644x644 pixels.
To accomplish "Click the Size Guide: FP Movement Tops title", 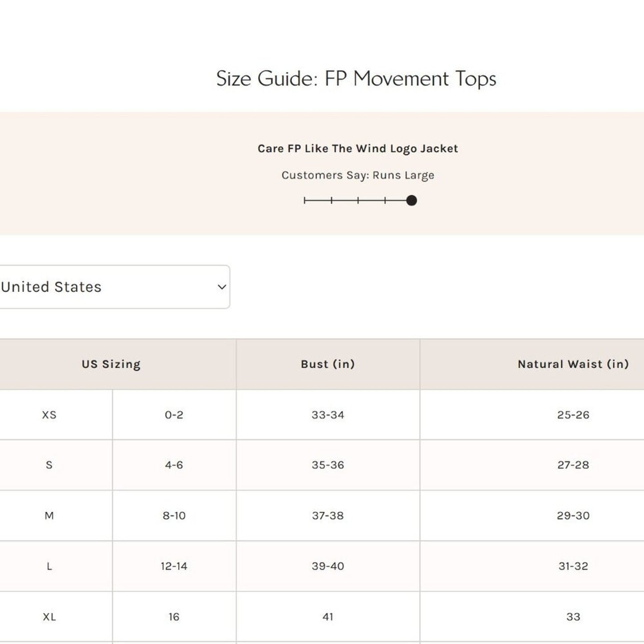I will tap(356, 78).
